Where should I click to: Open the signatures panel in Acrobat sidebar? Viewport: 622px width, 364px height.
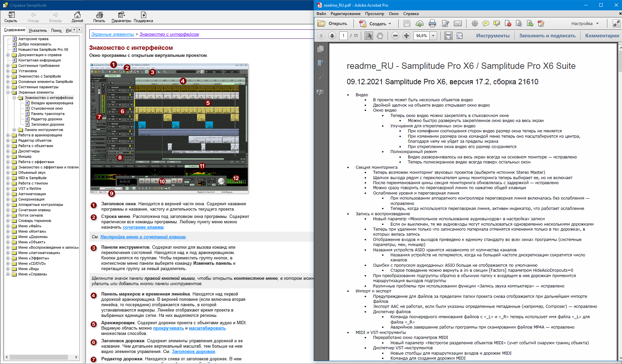click(x=320, y=92)
